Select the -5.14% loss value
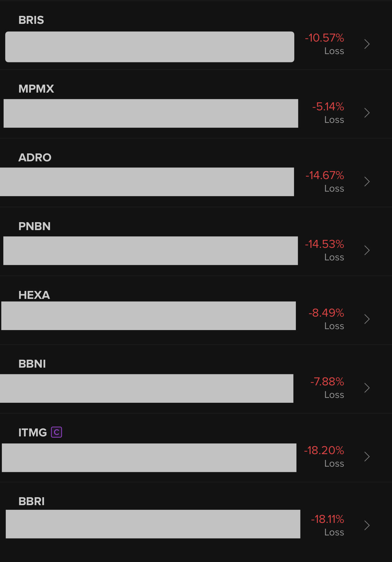Image resolution: width=392 pixels, height=562 pixels. tap(328, 107)
